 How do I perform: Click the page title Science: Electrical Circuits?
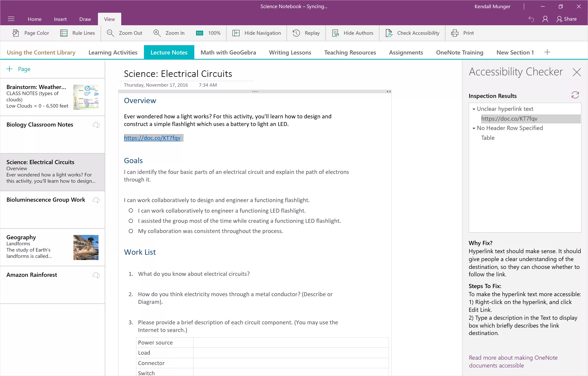(x=178, y=74)
